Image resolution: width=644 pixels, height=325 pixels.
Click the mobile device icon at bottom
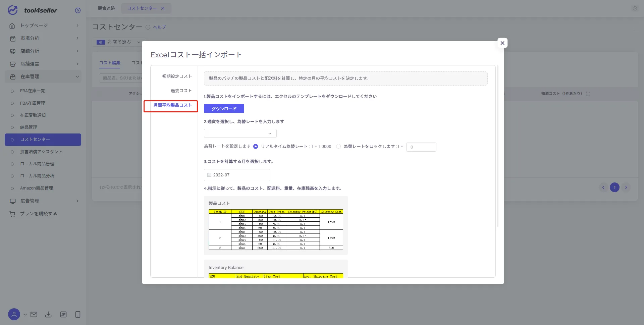click(78, 315)
